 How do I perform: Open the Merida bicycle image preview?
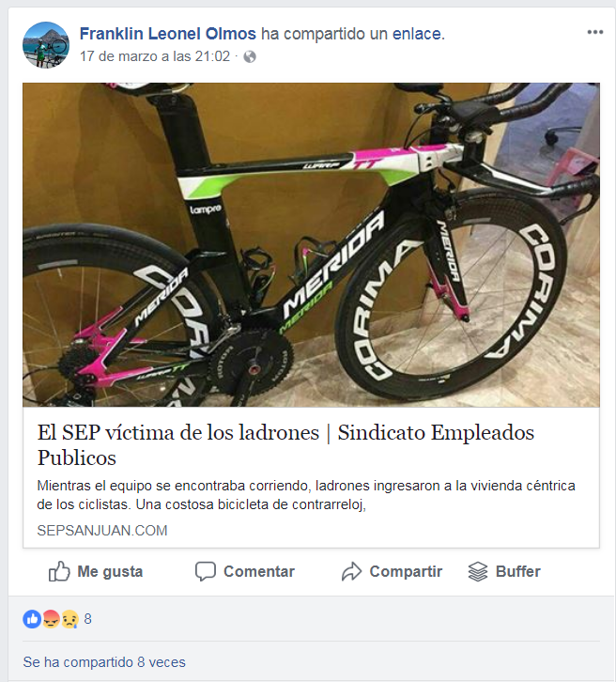coord(311,245)
